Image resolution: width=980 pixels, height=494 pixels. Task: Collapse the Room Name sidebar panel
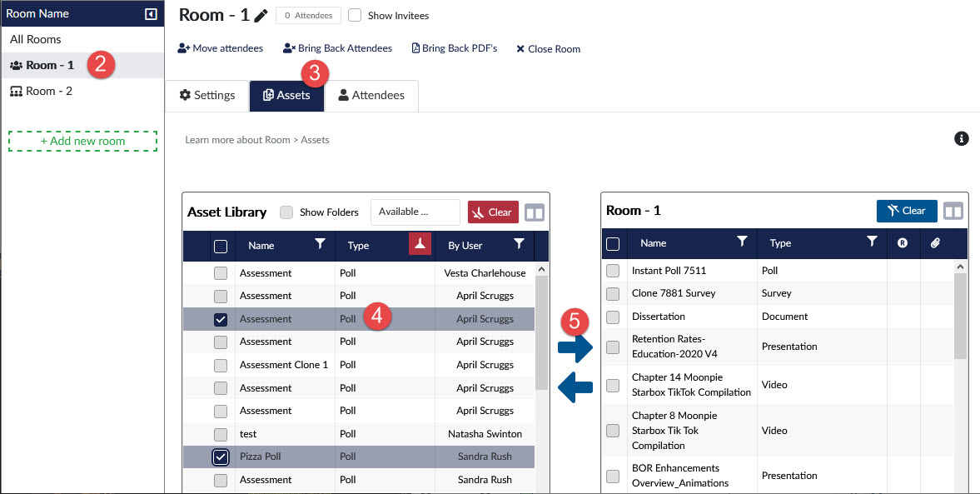[151, 13]
